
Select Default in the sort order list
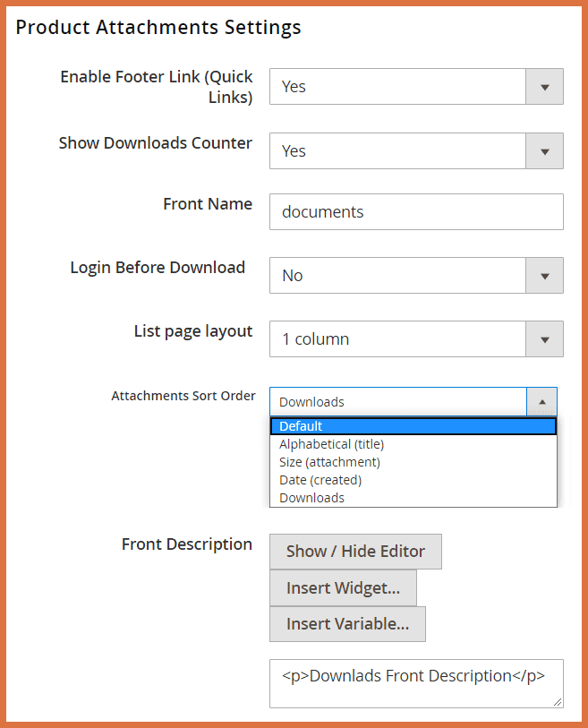click(358, 425)
